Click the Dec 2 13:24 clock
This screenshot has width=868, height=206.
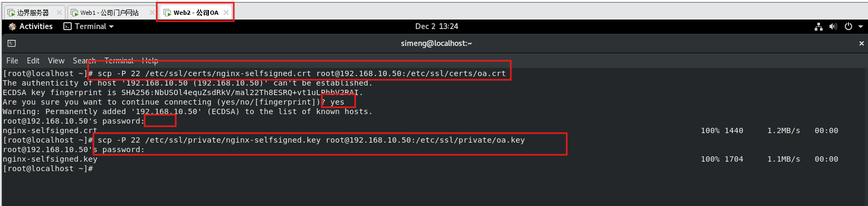[x=436, y=26]
